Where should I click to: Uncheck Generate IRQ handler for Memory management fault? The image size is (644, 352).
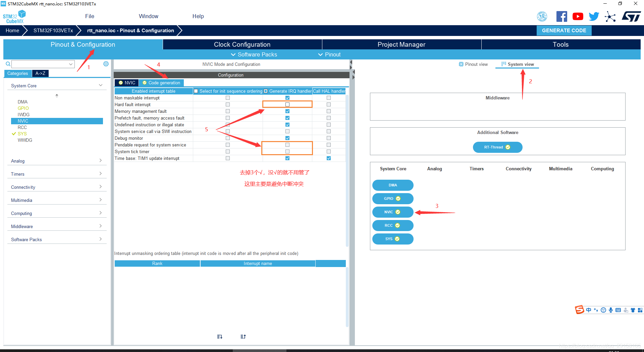click(287, 111)
